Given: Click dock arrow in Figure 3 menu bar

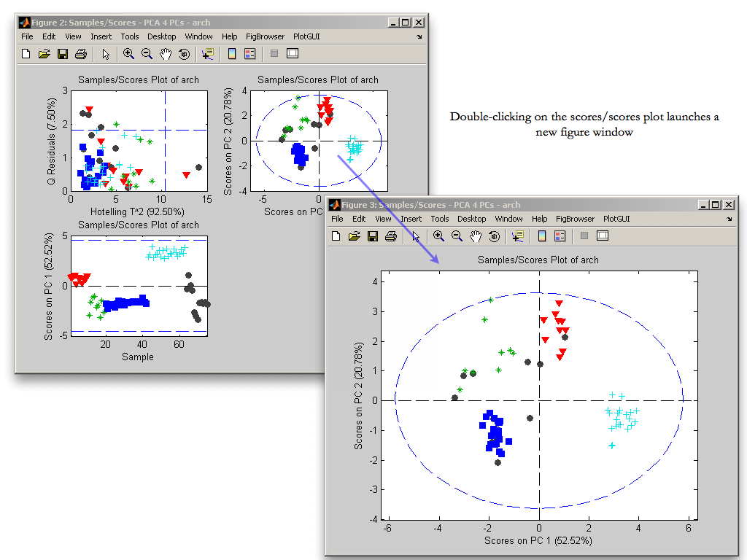Looking at the screenshot, I should 729,219.
